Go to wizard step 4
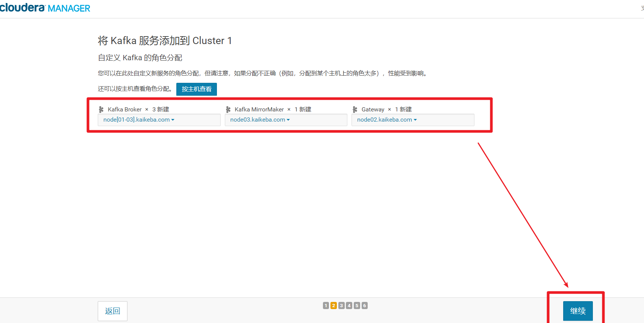The width and height of the screenshot is (644, 323). point(349,306)
